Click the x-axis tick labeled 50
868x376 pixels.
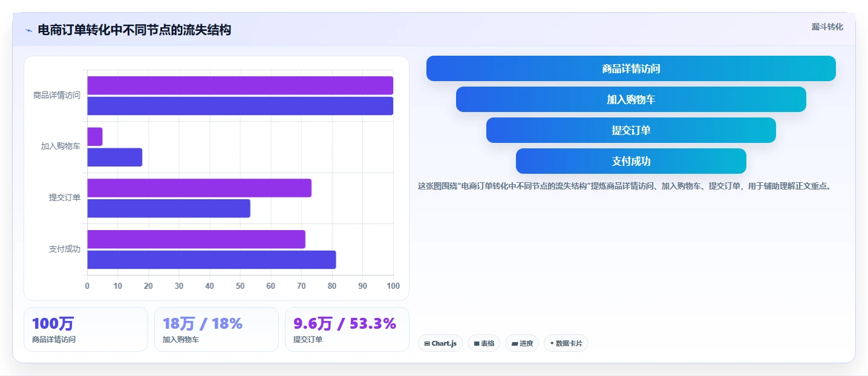[x=240, y=286]
